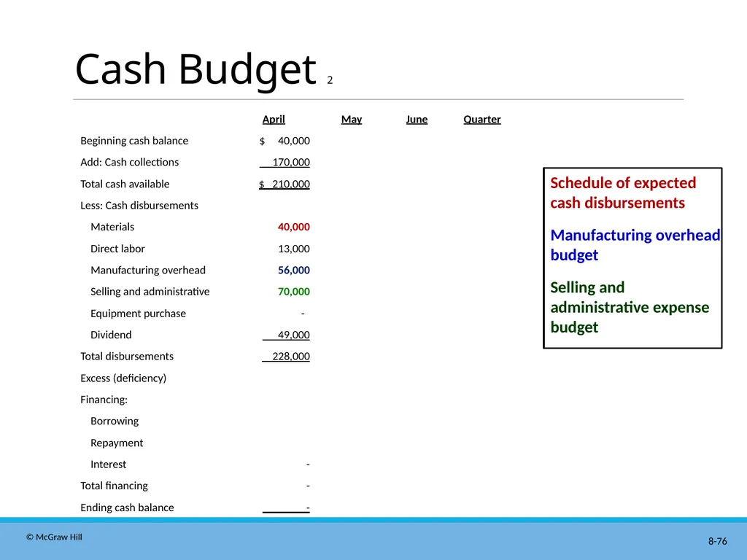This screenshot has width=747, height=560.
Task: Click the 49,000 dividend value
Action: pyautogui.click(x=294, y=335)
